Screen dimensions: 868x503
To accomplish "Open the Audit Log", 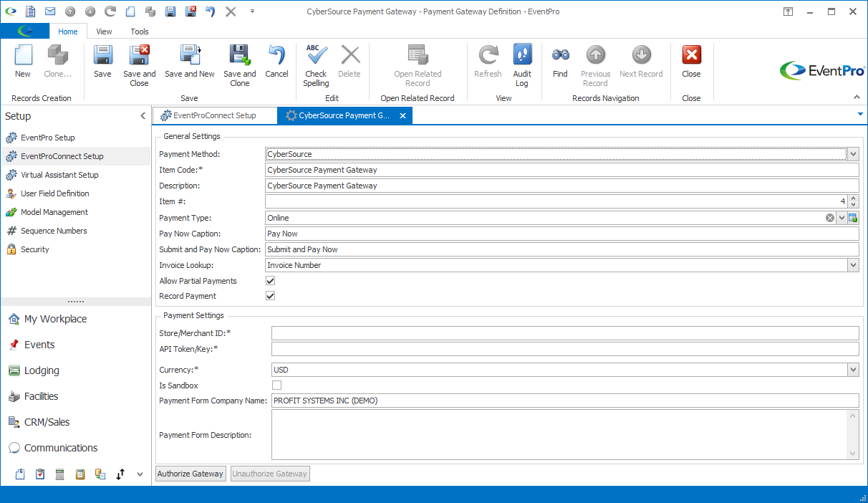I will pos(522,65).
